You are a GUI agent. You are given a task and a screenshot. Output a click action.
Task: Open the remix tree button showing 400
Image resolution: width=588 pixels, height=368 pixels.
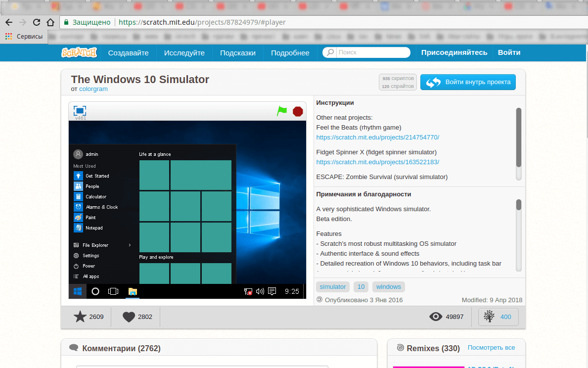point(498,317)
